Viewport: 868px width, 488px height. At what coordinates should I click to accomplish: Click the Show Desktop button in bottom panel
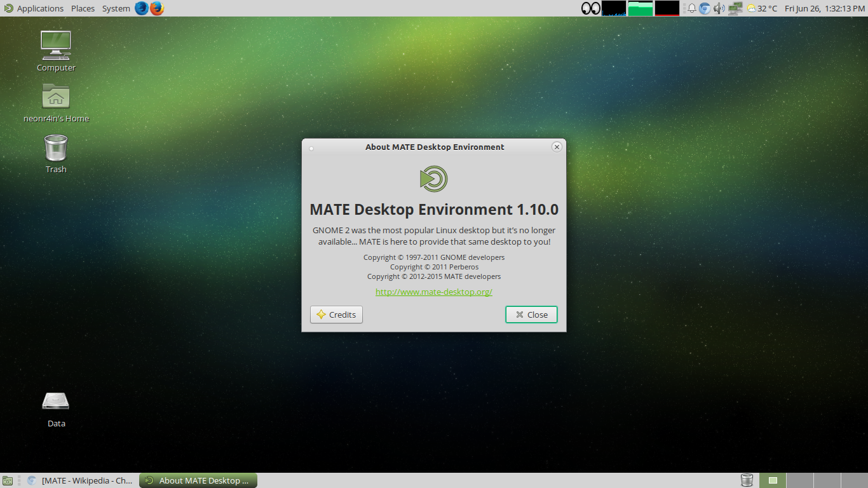click(x=7, y=481)
